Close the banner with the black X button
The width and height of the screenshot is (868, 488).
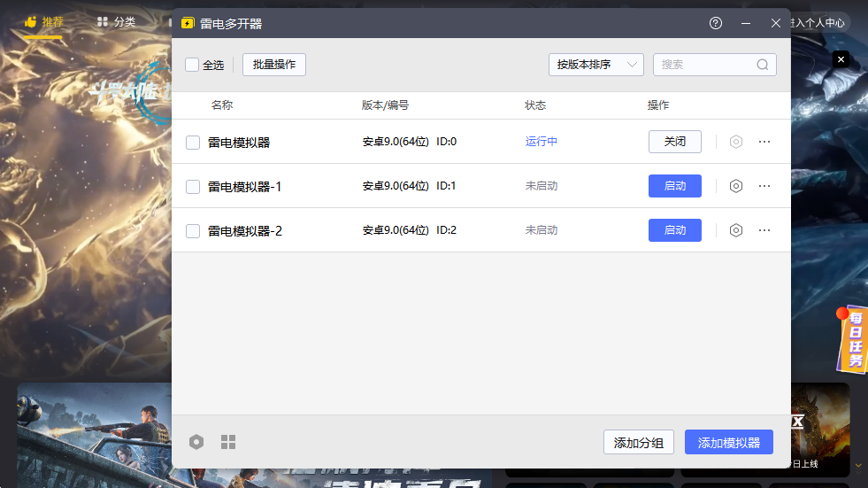coord(841,59)
